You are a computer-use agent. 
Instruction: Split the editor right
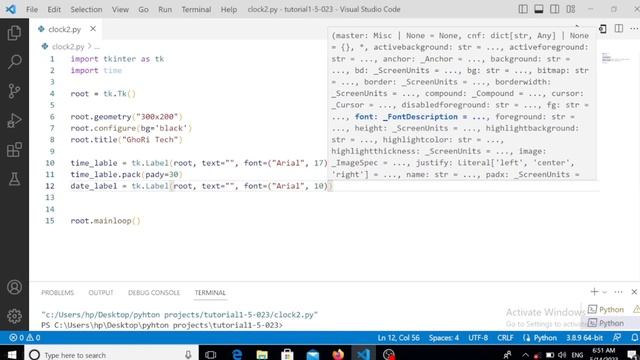pyautogui.click(x=619, y=29)
